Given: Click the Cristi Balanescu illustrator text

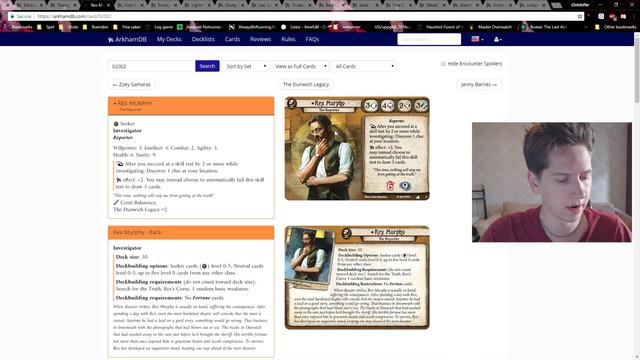Looking at the screenshot, I should (x=138, y=202).
